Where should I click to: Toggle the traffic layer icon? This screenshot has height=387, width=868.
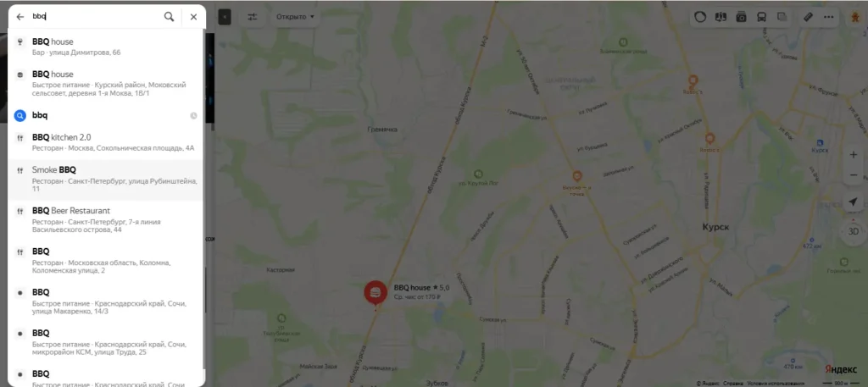pos(700,17)
